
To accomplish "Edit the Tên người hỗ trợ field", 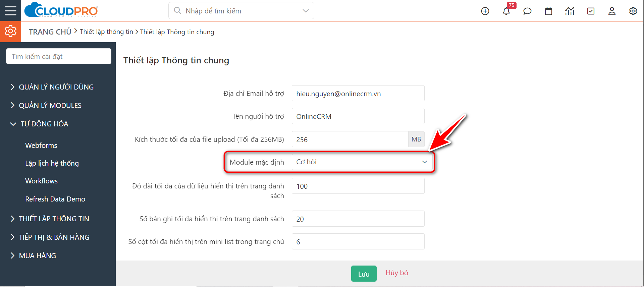I will (x=358, y=116).
